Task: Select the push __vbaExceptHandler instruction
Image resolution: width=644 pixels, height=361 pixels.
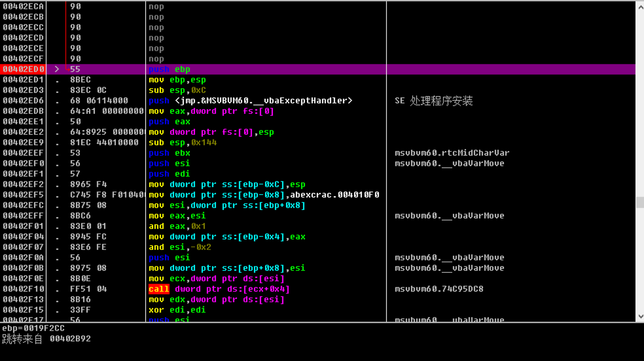Action: [250, 101]
